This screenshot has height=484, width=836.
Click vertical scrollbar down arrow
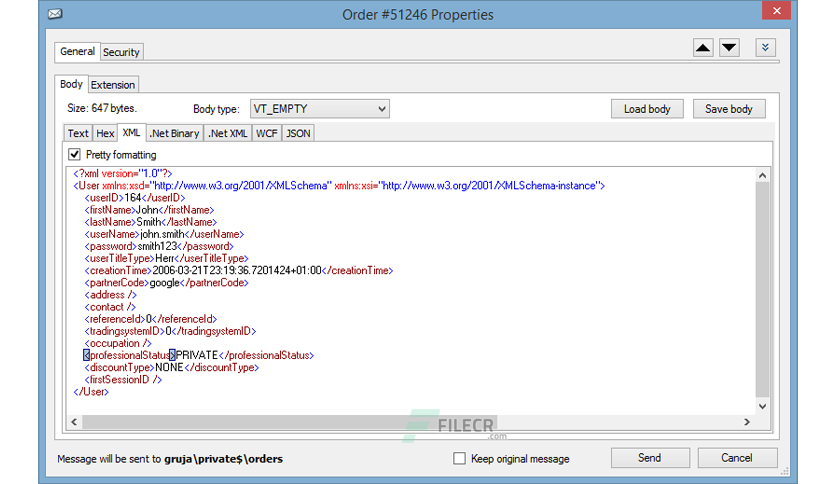pyautogui.click(x=762, y=407)
